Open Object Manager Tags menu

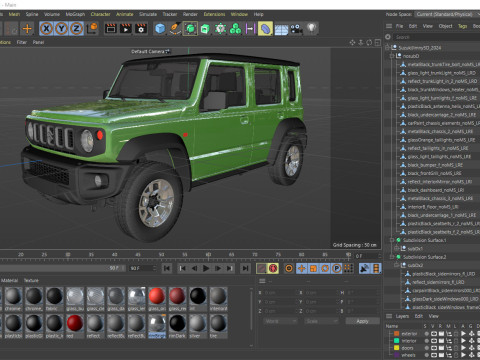pos(462,26)
